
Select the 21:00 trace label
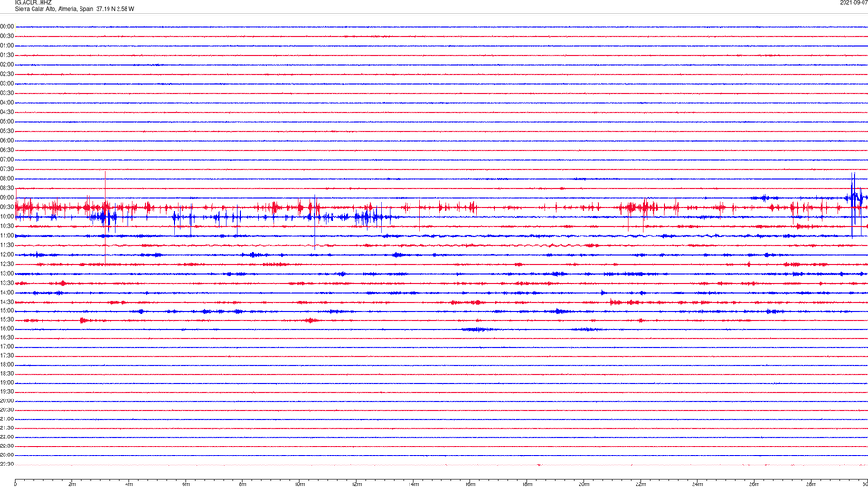[6, 419]
